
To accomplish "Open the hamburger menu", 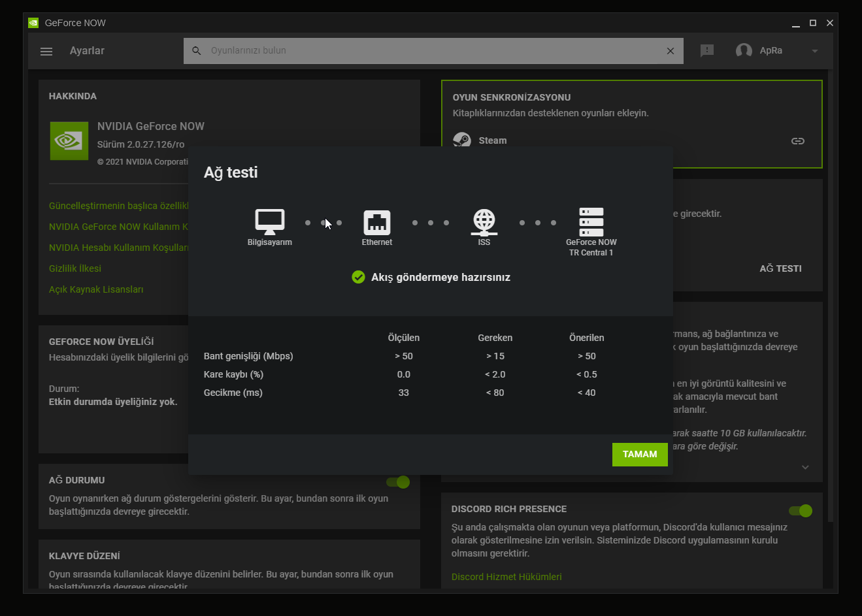I will [46, 51].
